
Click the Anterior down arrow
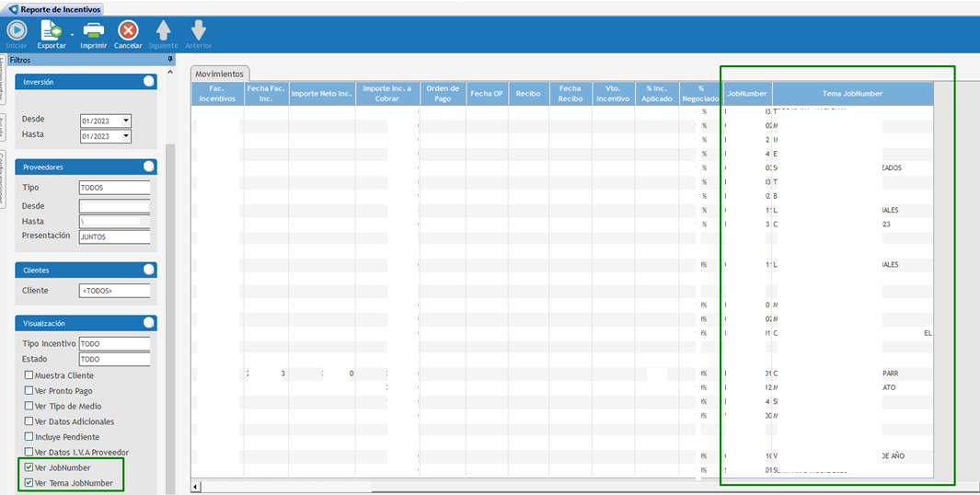pyautogui.click(x=198, y=30)
